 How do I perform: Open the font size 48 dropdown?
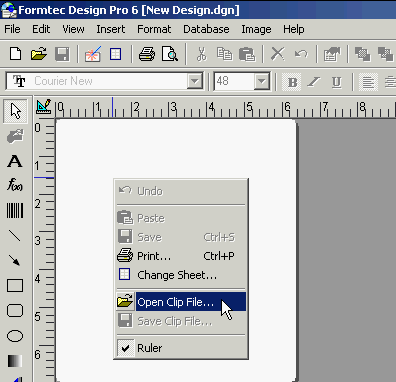pos(262,81)
